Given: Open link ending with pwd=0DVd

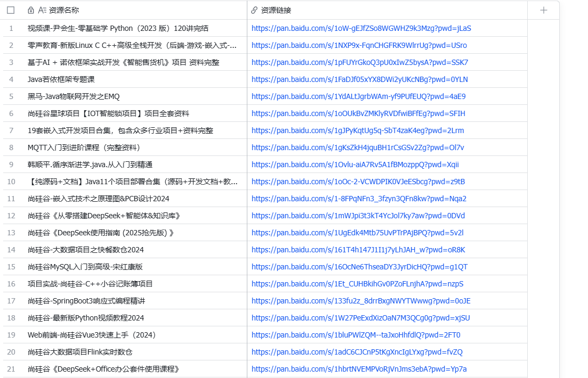Looking at the screenshot, I should (x=358, y=216).
